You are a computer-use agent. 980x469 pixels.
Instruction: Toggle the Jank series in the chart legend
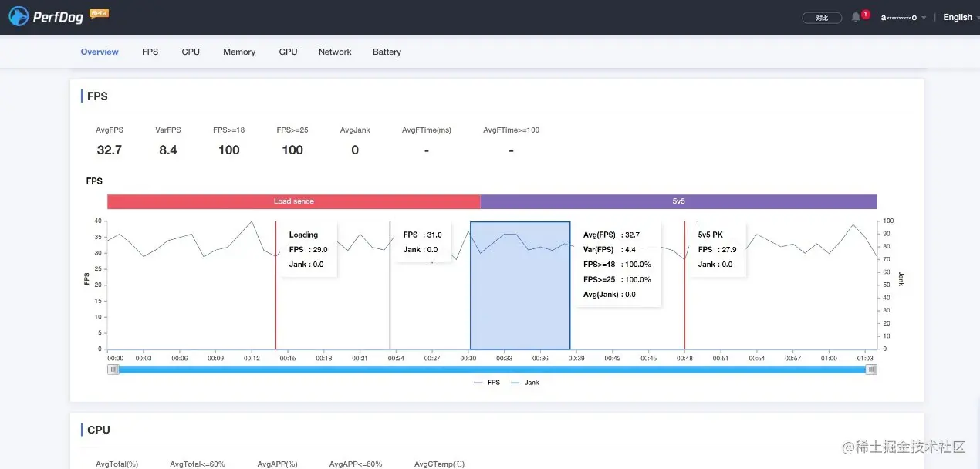pyautogui.click(x=525, y=383)
